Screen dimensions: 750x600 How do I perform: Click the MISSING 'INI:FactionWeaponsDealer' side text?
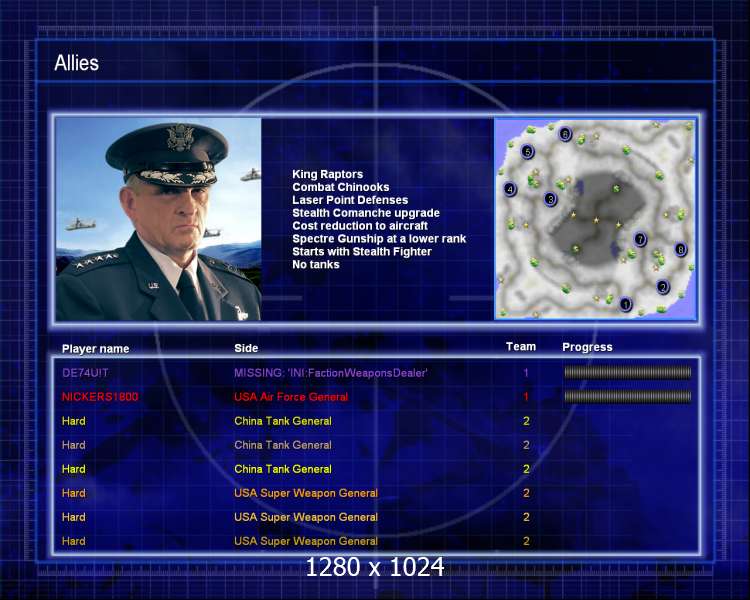(x=331, y=373)
